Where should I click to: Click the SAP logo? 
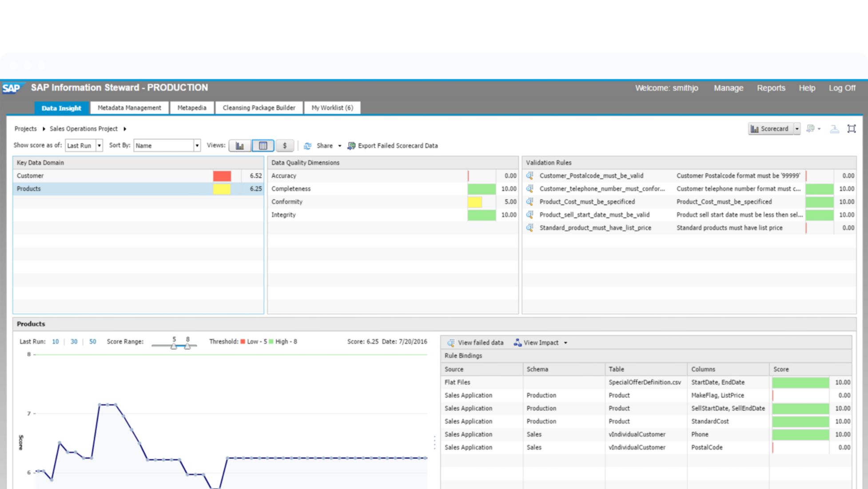click(x=12, y=88)
